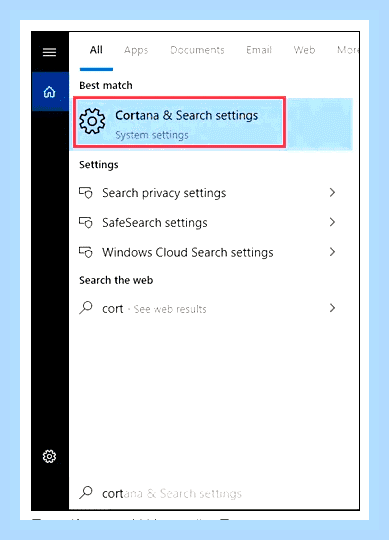This screenshot has height=540, width=389.
Task: Click the Windows Cloud Search settings icon
Action: coord(86,252)
